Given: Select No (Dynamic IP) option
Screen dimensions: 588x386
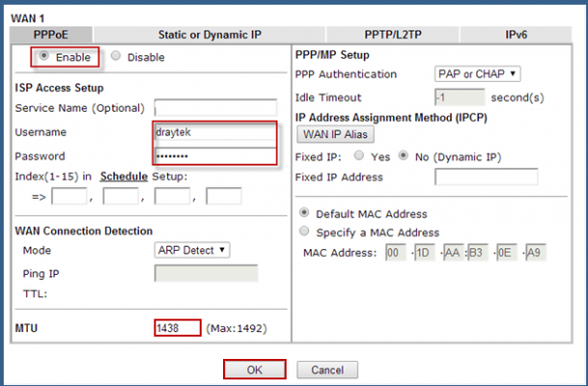Looking at the screenshot, I should pos(396,154).
